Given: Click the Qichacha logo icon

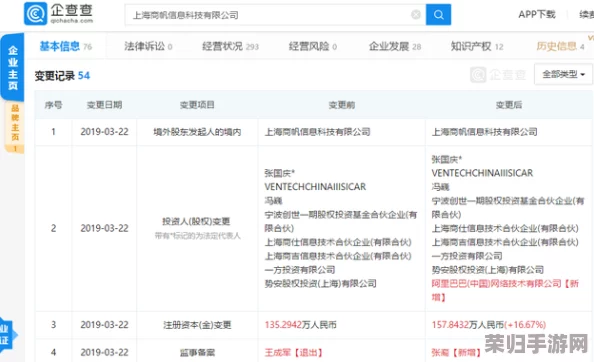Looking at the screenshot, I should [36, 14].
